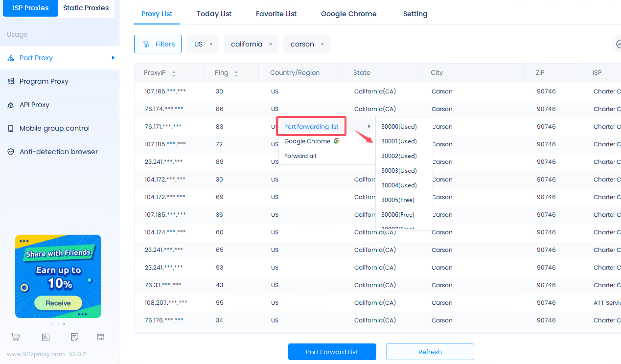Select port 30005(Free) from the submenu
The image size is (621, 364).
398,200
